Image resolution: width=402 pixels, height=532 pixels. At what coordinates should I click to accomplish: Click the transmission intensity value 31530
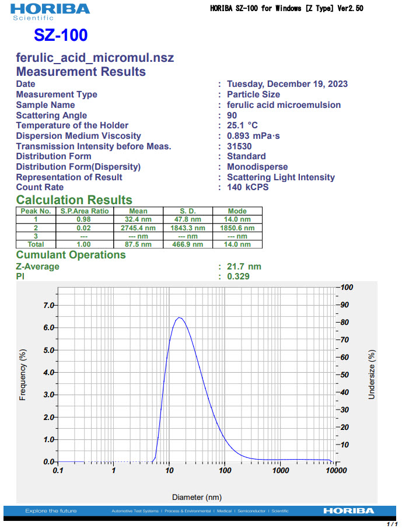pos(239,146)
